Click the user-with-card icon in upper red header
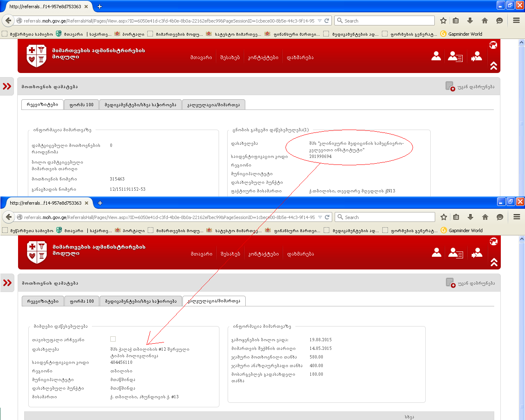 455,57
